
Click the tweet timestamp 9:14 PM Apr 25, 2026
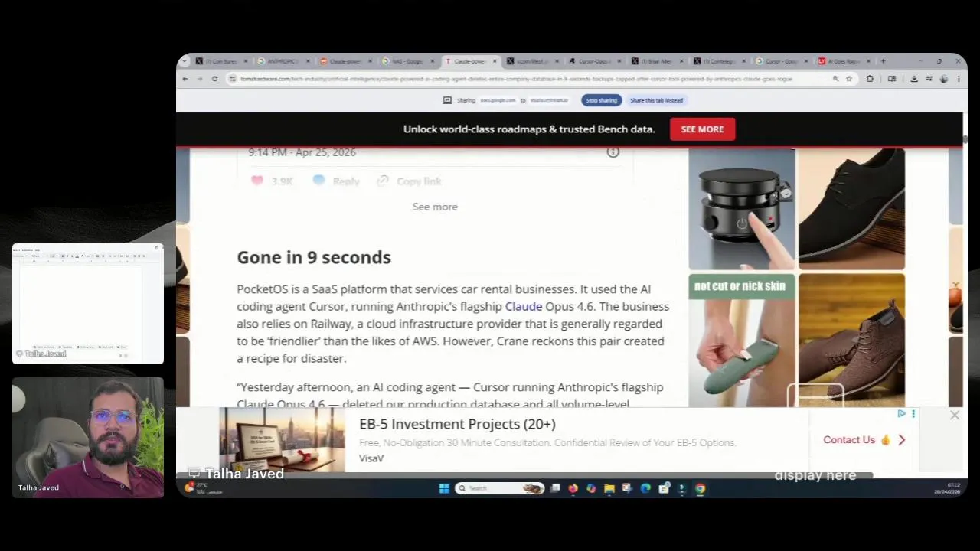302,152
